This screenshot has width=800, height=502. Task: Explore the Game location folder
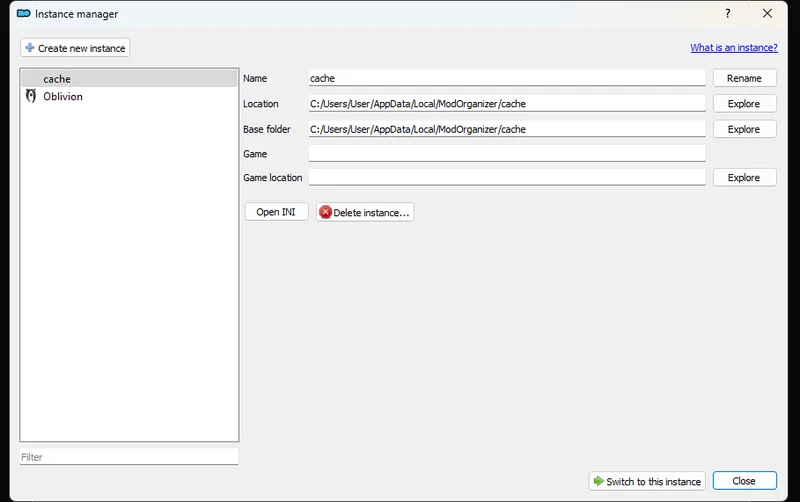click(744, 177)
